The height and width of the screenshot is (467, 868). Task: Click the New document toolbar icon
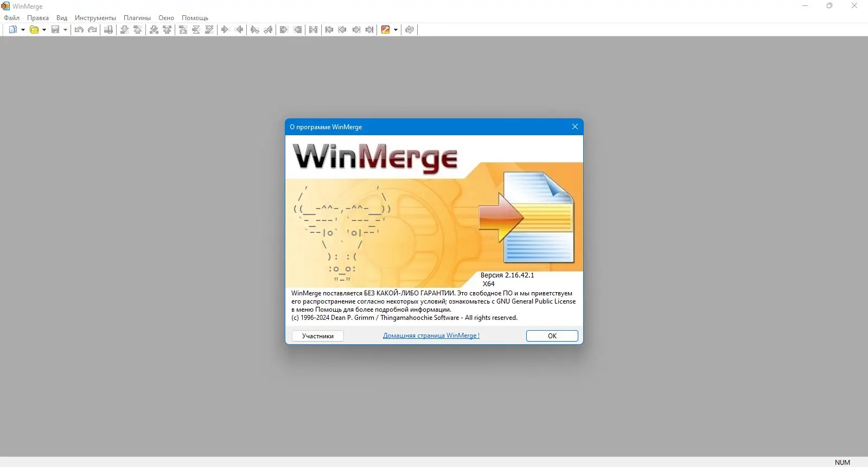click(x=12, y=30)
